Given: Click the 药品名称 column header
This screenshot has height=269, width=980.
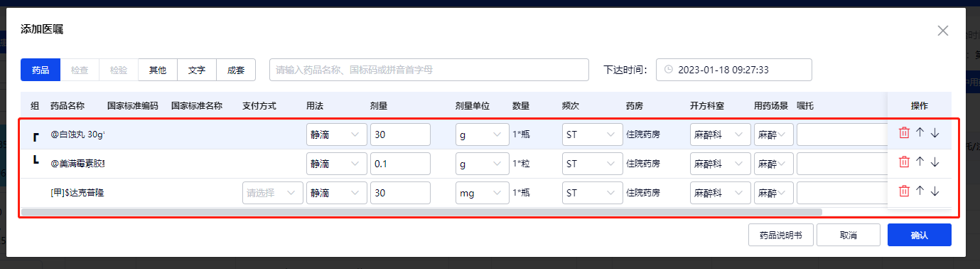Looking at the screenshot, I should [68, 105].
